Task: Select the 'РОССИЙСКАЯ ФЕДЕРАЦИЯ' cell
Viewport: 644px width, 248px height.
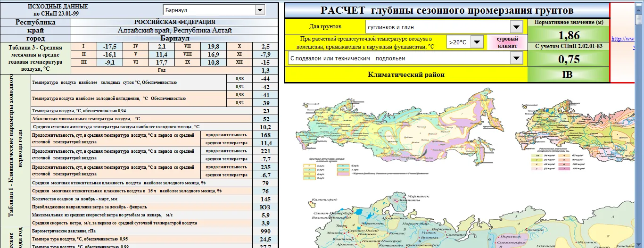Action: [x=174, y=22]
